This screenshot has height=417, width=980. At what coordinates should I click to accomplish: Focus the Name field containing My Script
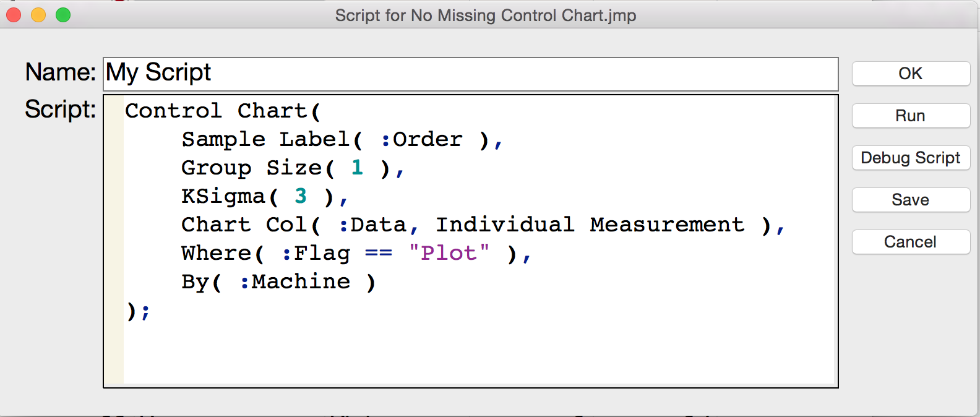click(470, 73)
